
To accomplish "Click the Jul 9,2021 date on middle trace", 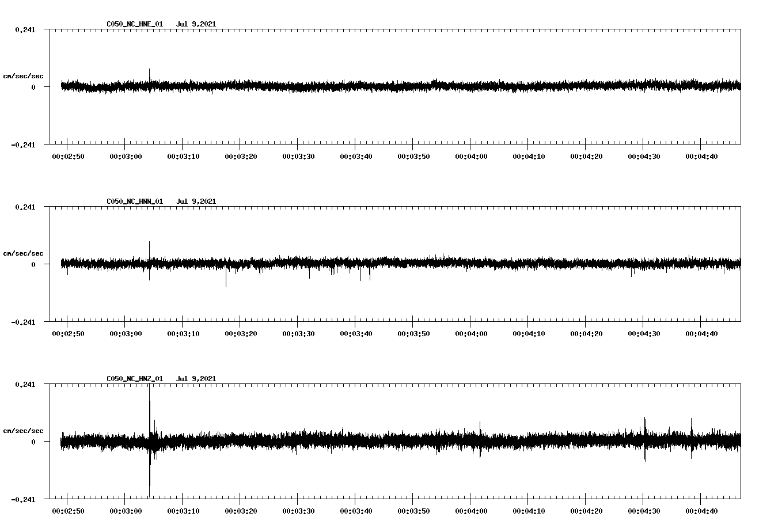I will (197, 202).
